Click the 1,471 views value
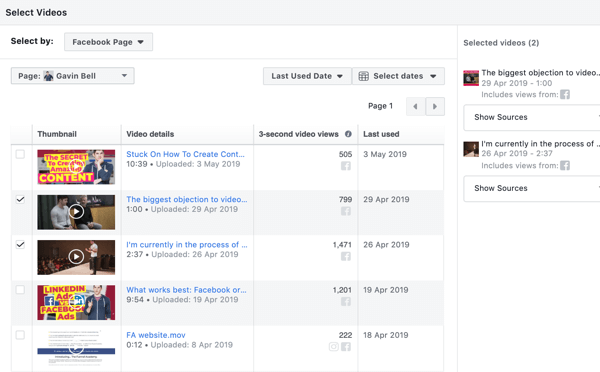This screenshot has height=372, width=600. coord(342,245)
